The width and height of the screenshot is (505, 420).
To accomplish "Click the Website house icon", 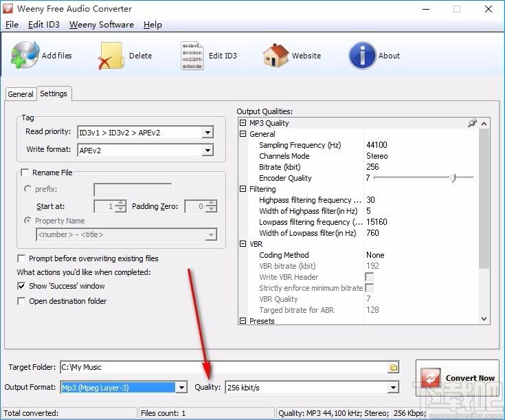I will click(276, 56).
